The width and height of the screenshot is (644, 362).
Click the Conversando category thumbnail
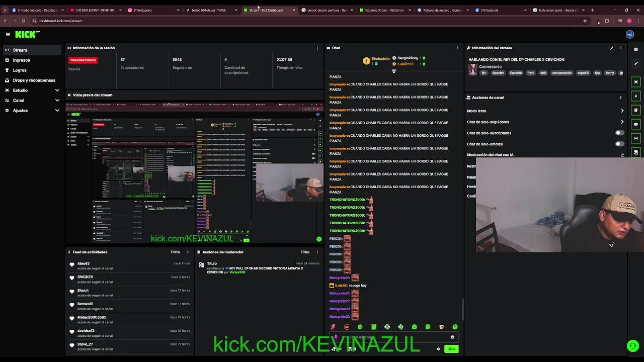(x=473, y=70)
